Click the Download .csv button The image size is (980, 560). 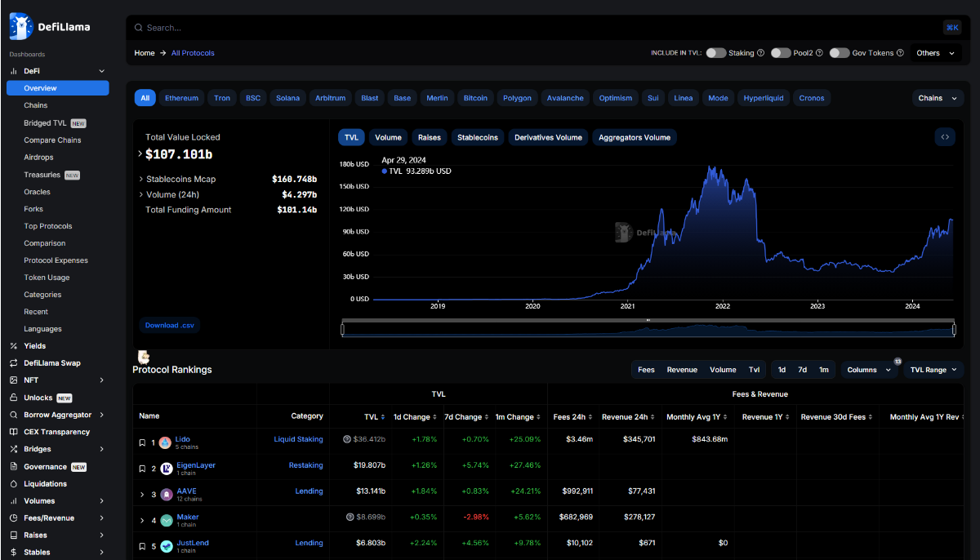pyautogui.click(x=169, y=324)
